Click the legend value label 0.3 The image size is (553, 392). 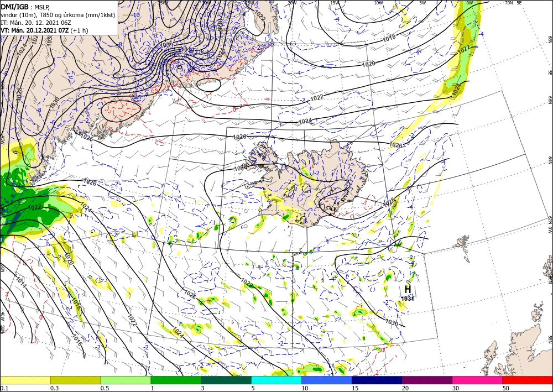(x=54, y=388)
